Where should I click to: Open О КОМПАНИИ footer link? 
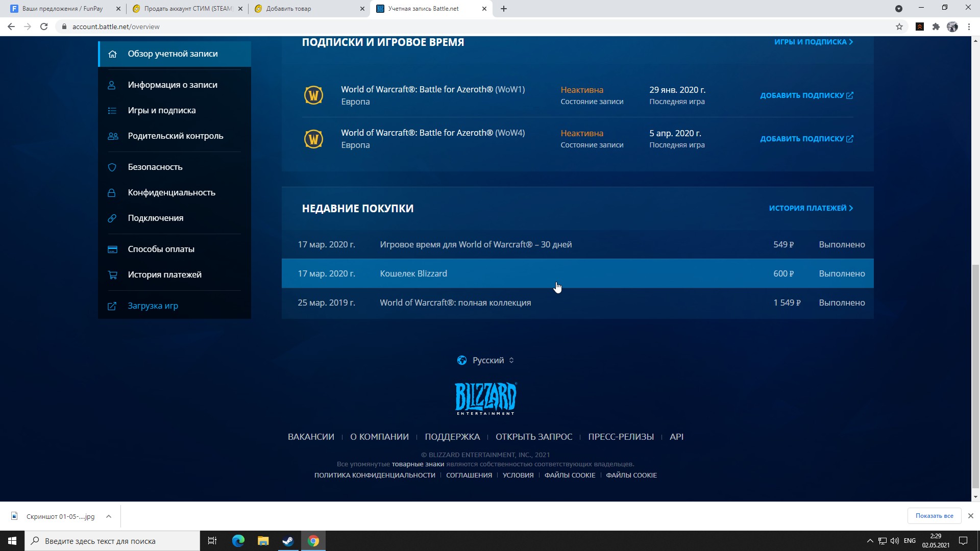tap(379, 437)
